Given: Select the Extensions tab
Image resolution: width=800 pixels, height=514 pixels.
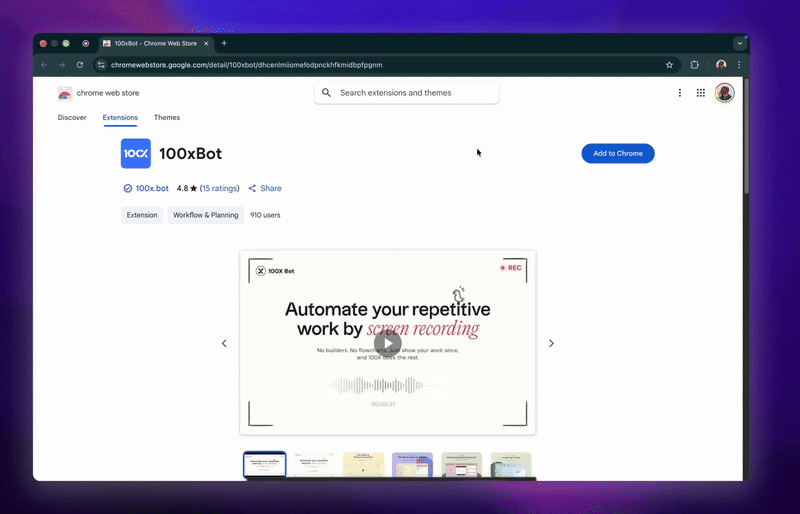Looking at the screenshot, I should 120,117.
